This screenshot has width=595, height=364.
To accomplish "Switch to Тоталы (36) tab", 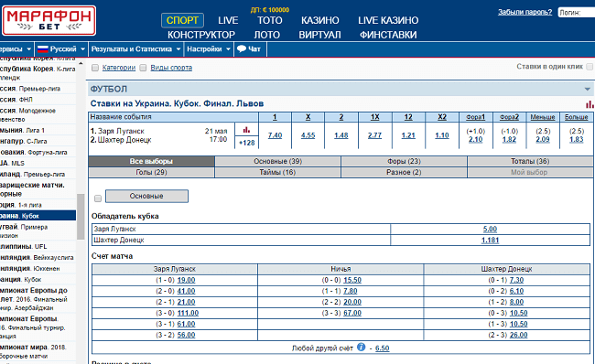I will pos(530,161).
